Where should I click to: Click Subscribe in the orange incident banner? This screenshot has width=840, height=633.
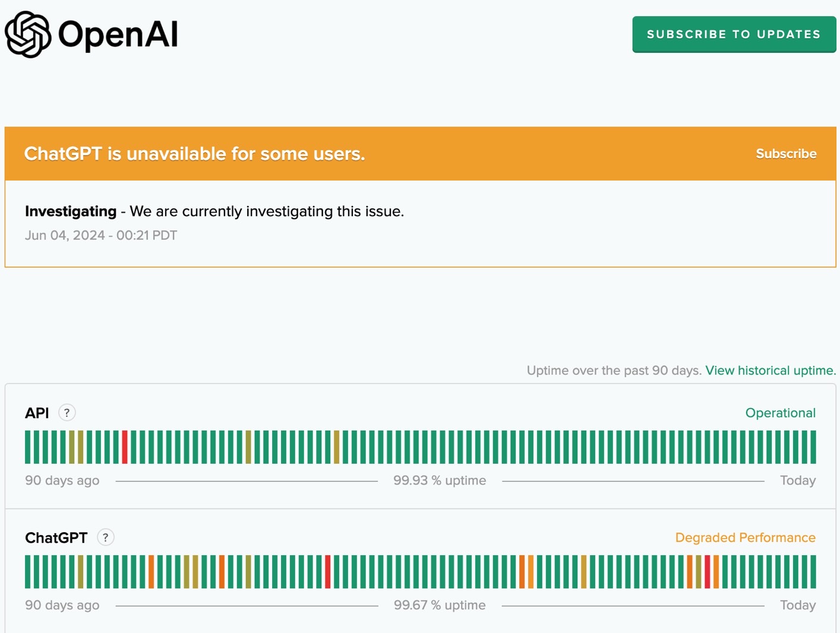pos(786,154)
